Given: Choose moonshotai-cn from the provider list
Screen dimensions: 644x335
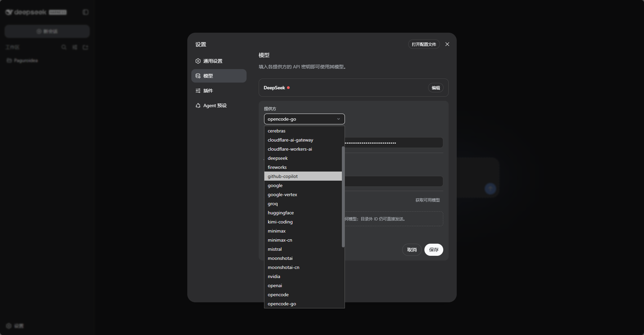Looking at the screenshot, I should (303, 267).
